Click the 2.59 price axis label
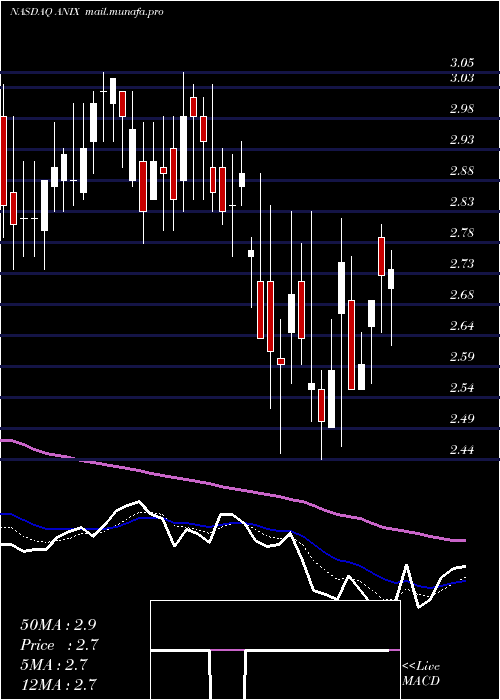Image resolution: width=500 pixels, height=700 pixels. (462, 357)
